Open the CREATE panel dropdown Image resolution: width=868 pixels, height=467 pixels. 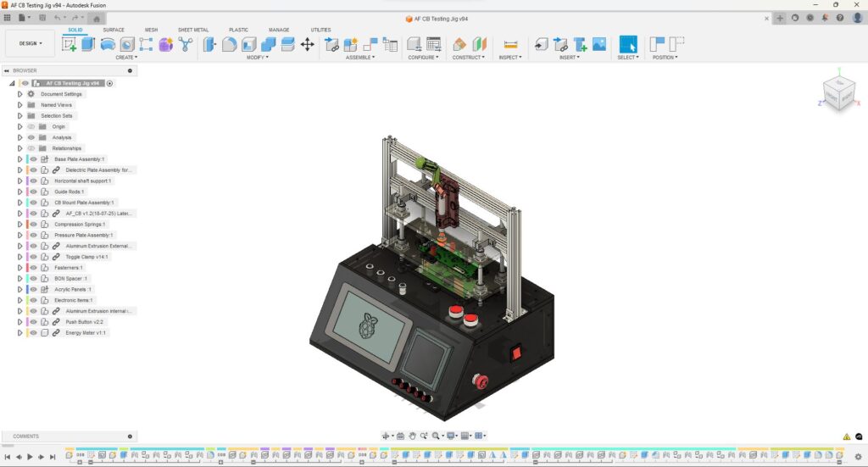(x=126, y=58)
